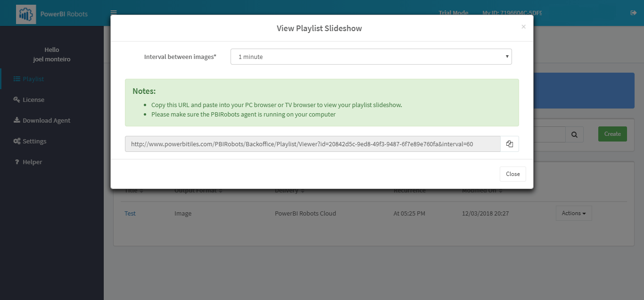Image resolution: width=644 pixels, height=300 pixels.
Task: Click the sign-out icon in the top bar
Action: [x=633, y=13]
